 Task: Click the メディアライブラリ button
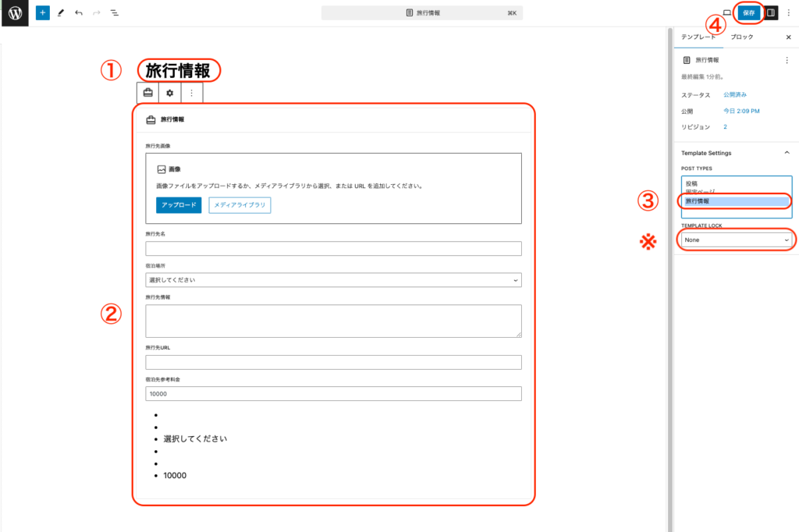click(x=240, y=205)
